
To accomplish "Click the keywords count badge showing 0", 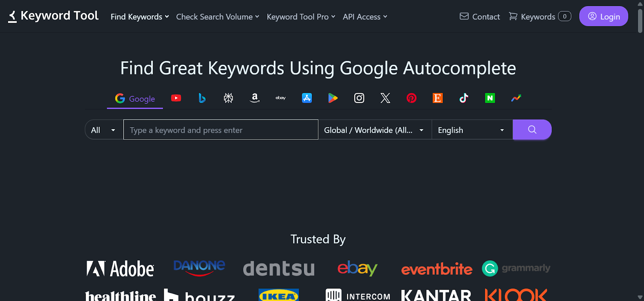I will coord(564,16).
